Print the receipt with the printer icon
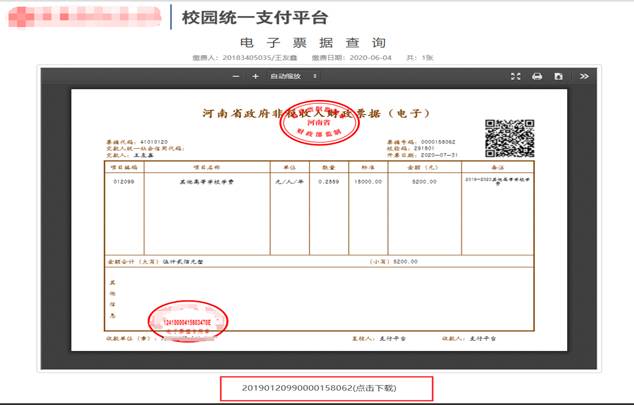The image size is (634, 405). (x=537, y=76)
